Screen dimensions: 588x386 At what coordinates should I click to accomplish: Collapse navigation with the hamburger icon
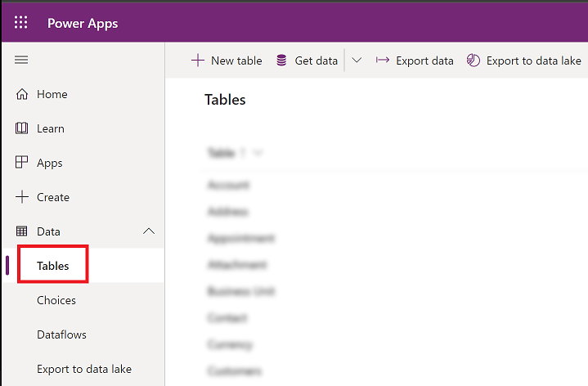click(x=21, y=60)
